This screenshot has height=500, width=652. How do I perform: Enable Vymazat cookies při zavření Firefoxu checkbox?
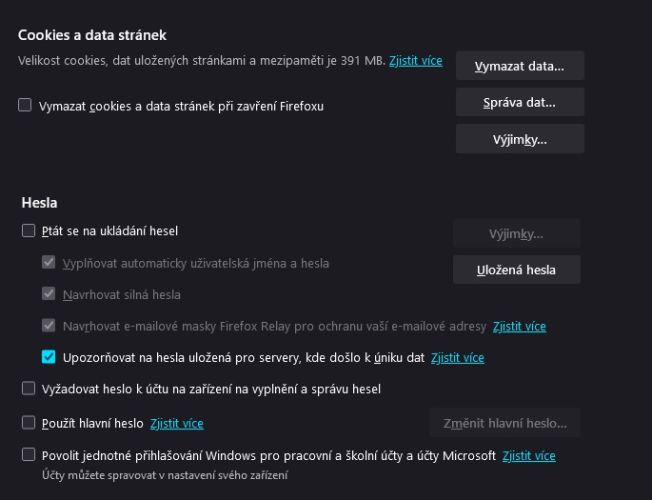25,105
